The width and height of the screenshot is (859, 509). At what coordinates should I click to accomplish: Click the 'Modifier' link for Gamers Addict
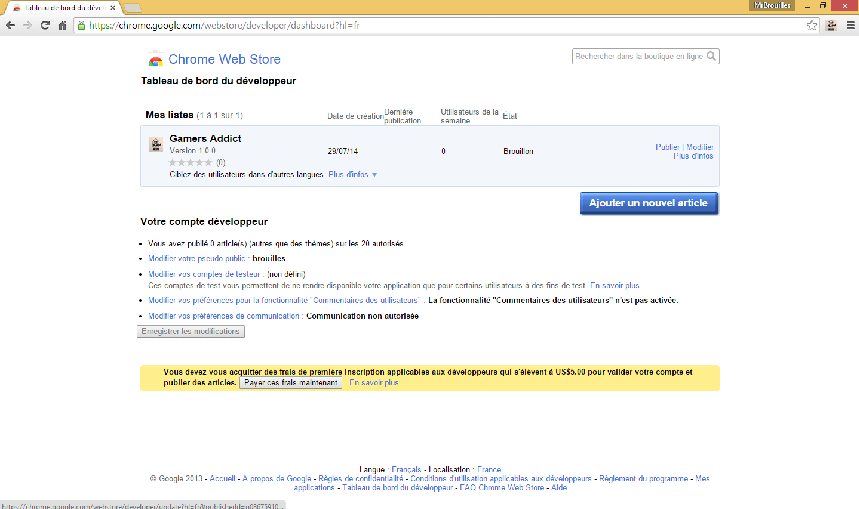pyautogui.click(x=700, y=147)
